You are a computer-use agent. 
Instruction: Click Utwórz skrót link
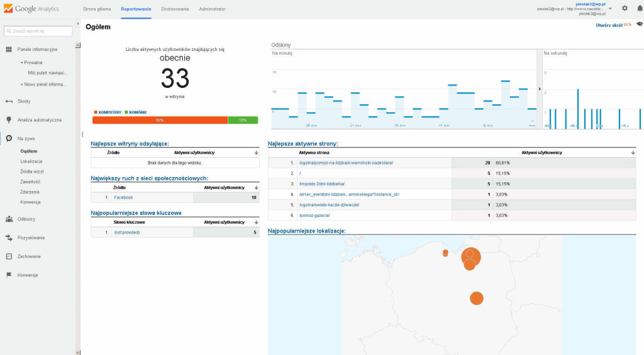pos(609,25)
